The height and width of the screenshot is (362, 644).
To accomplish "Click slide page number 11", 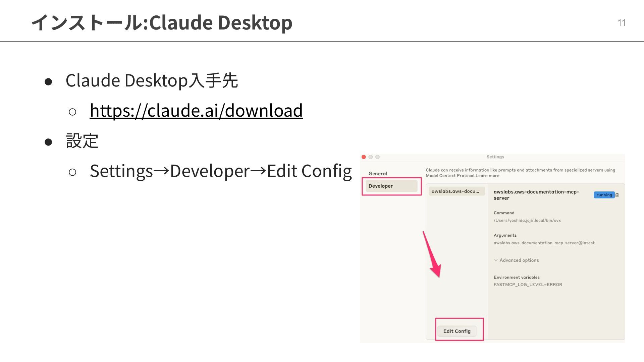I will tap(621, 23).
